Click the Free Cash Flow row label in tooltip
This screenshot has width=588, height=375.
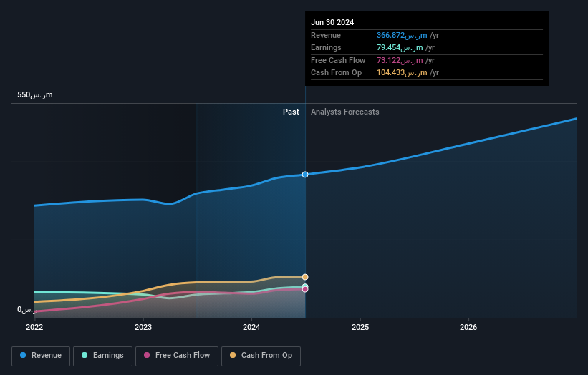tap(338, 61)
